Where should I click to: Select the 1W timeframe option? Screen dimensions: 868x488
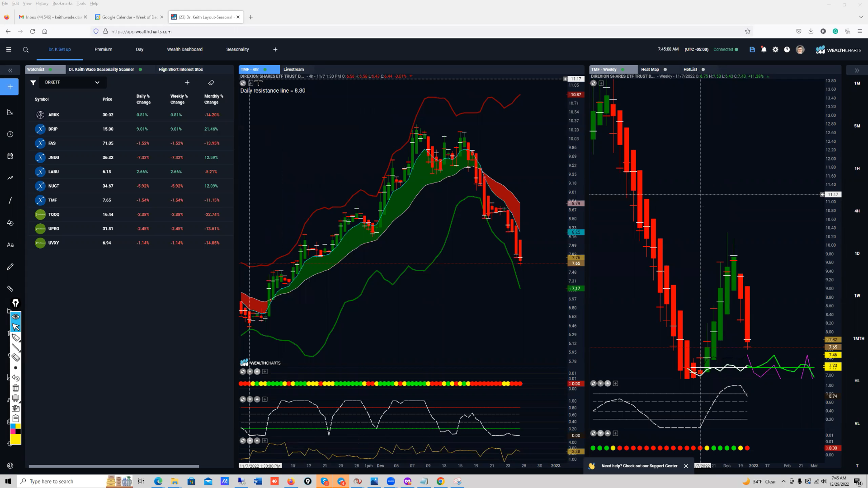[x=857, y=296]
